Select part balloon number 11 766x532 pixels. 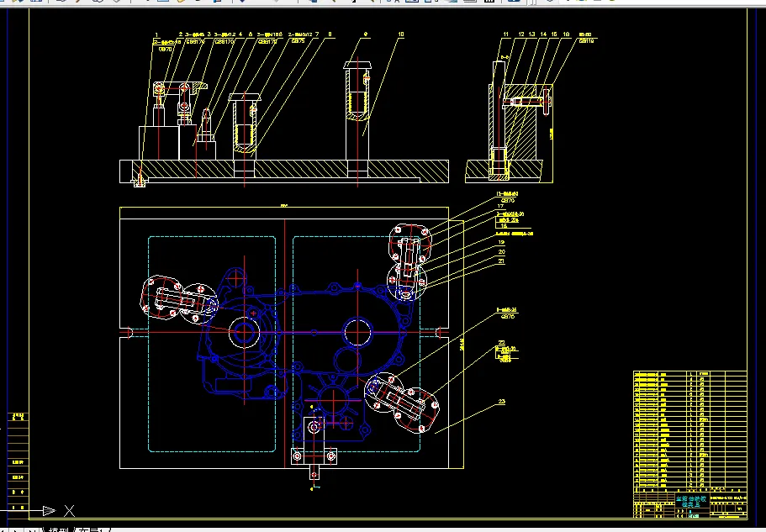pos(506,34)
